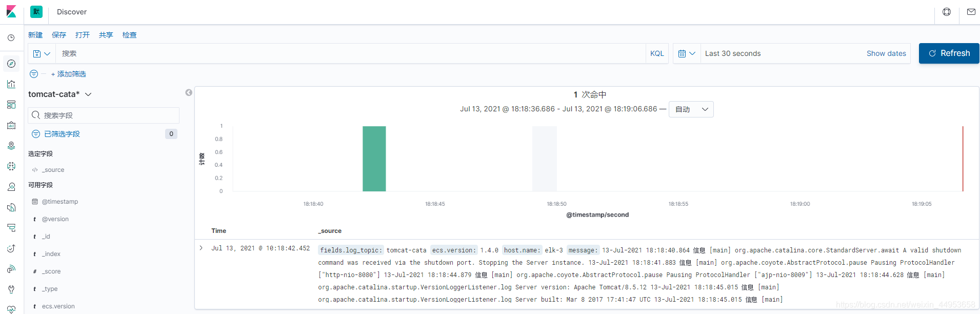Open the calendar quick time menu
Viewport: 980px width, 314px height.
(687, 53)
